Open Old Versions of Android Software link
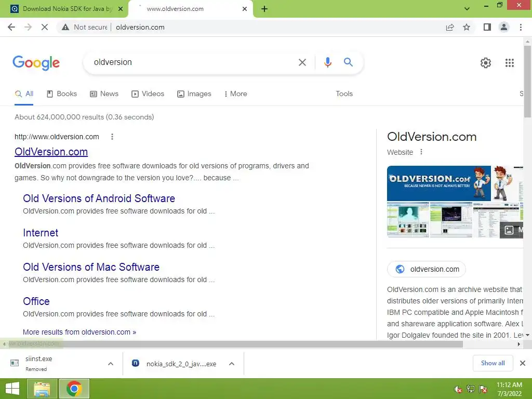 pos(99,198)
